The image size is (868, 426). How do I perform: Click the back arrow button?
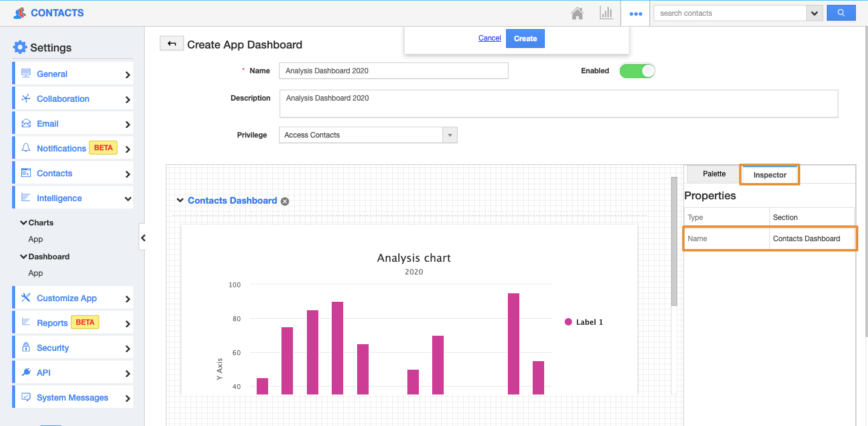click(x=172, y=43)
